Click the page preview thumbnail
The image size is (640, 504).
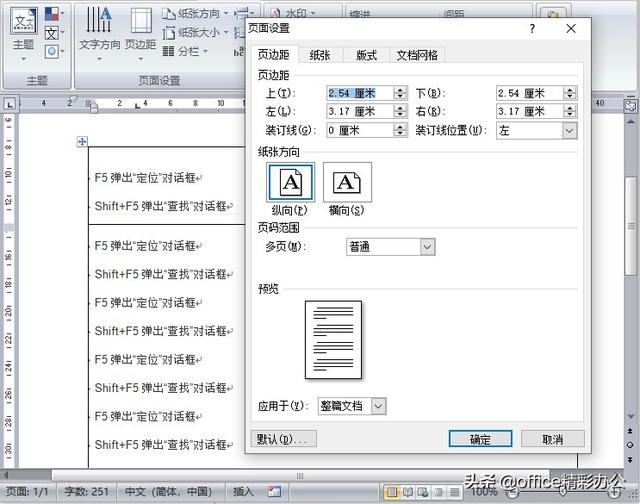333,340
